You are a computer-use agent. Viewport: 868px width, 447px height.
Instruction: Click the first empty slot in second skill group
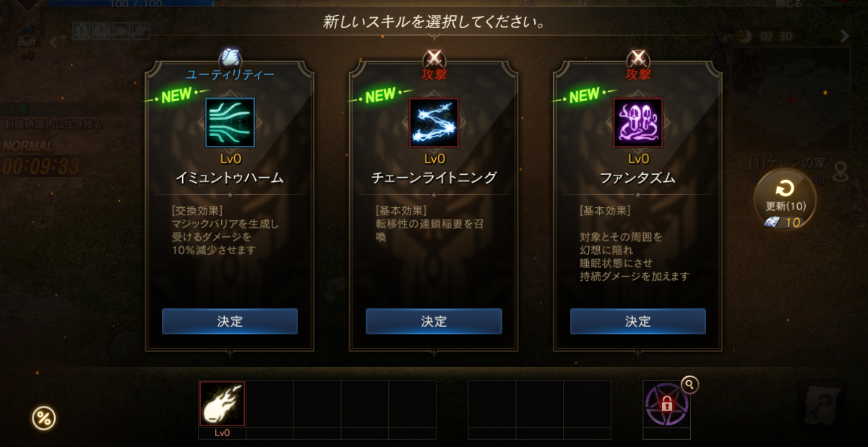(491, 404)
